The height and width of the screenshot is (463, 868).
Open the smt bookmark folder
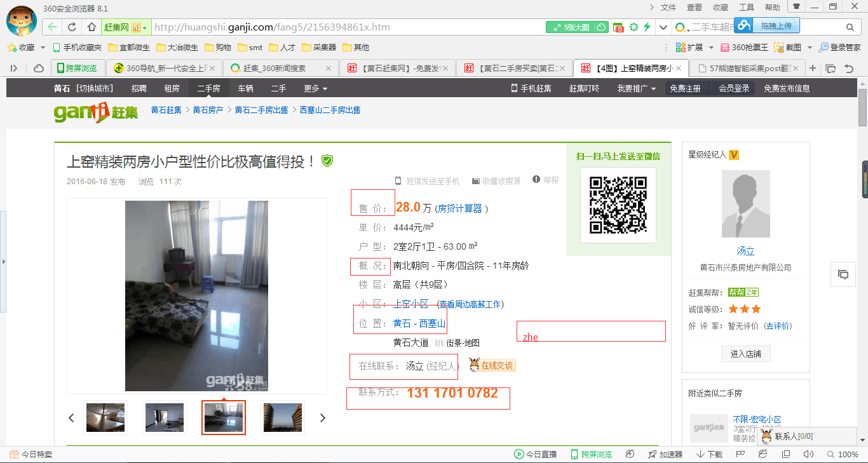coord(250,48)
